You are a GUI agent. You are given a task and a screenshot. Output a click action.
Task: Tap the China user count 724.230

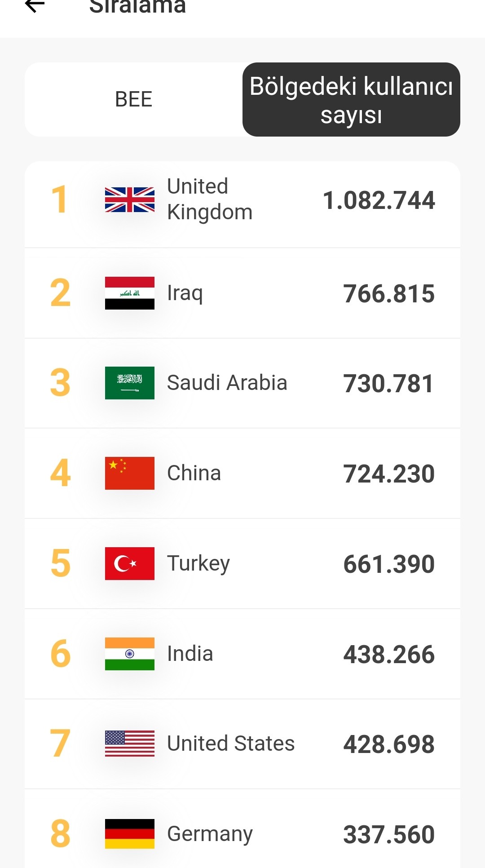[x=389, y=474]
